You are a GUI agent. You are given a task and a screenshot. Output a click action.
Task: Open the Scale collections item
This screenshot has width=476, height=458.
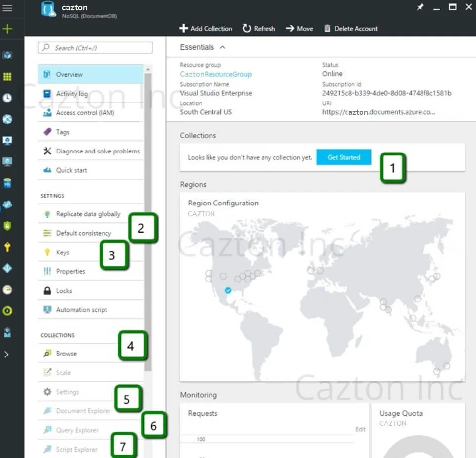tap(91, 372)
